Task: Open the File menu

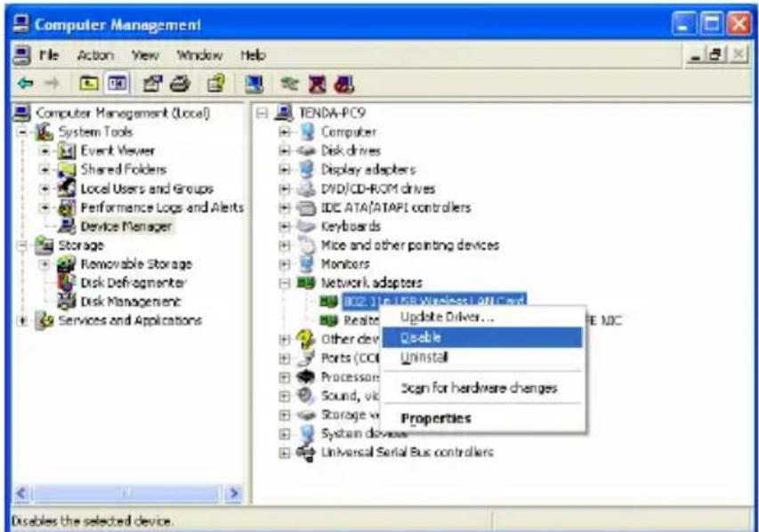Action: (x=49, y=55)
